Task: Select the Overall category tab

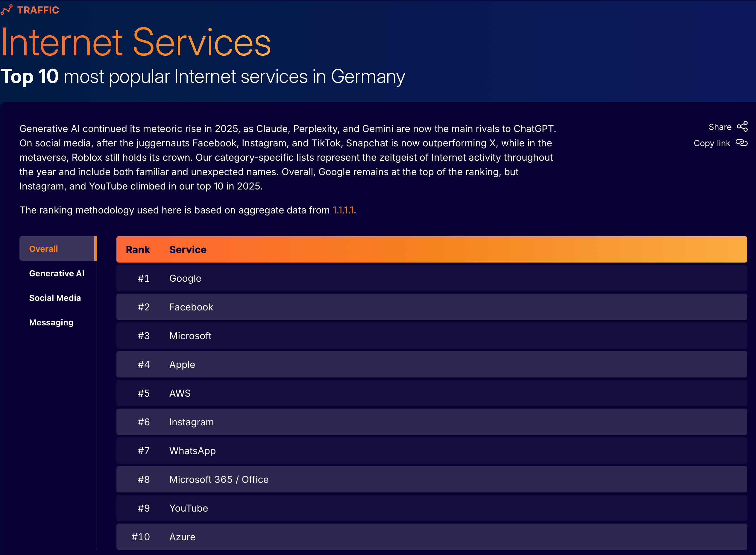Action: [x=44, y=248]
